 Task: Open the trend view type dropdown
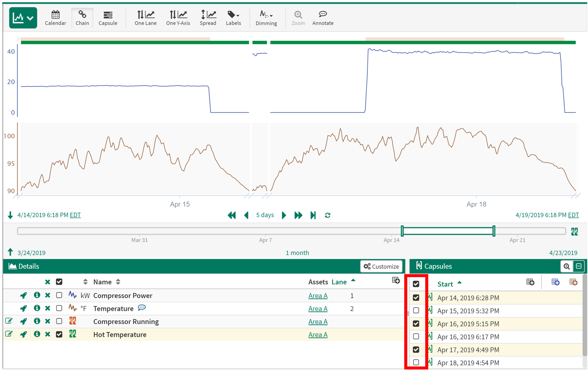(23, 18)
